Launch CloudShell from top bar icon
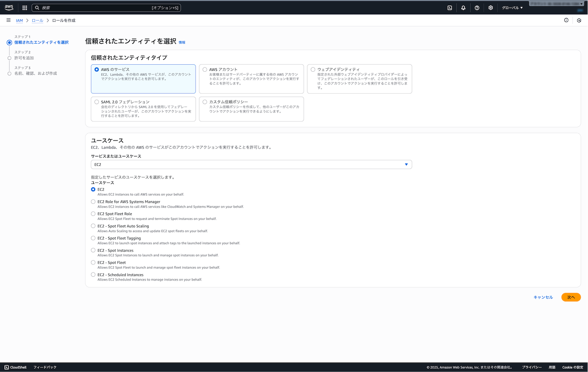 pos(450,8)
